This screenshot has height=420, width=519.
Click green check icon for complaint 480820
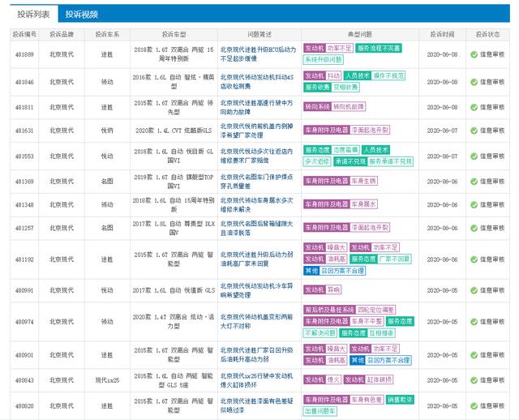click(x=474, y=405)
